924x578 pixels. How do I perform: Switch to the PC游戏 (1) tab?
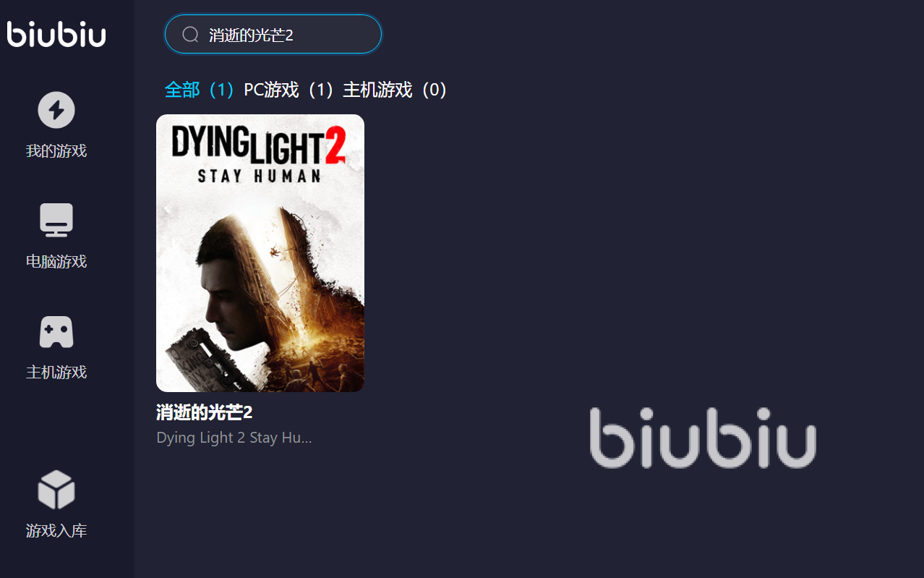pyautogui.click(x=289, y=90)
